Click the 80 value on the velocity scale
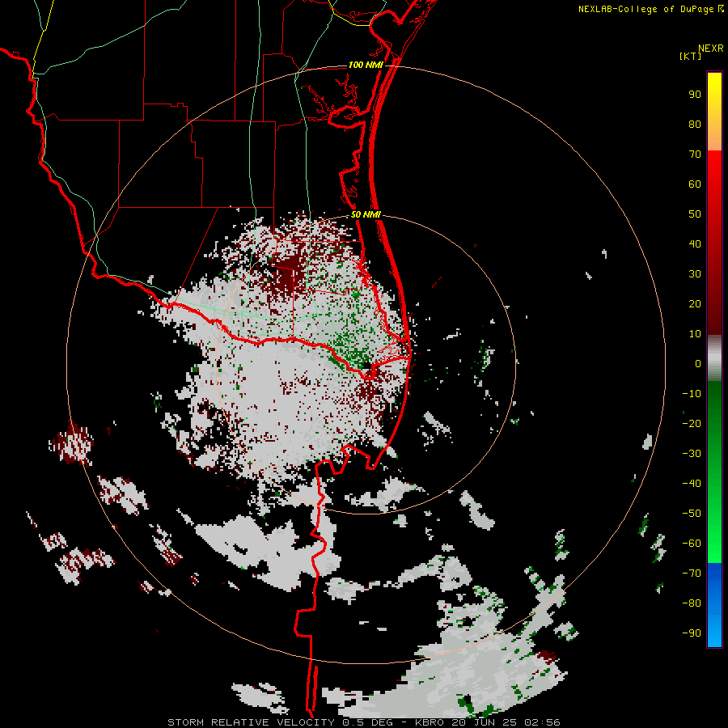Viewport: 728px width, 728px height. [x=695, y=125]
